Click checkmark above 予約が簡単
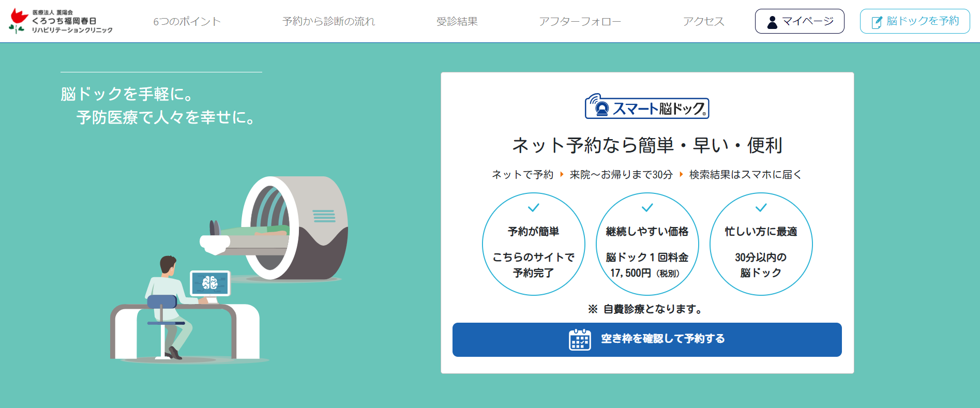 (533, 208)
